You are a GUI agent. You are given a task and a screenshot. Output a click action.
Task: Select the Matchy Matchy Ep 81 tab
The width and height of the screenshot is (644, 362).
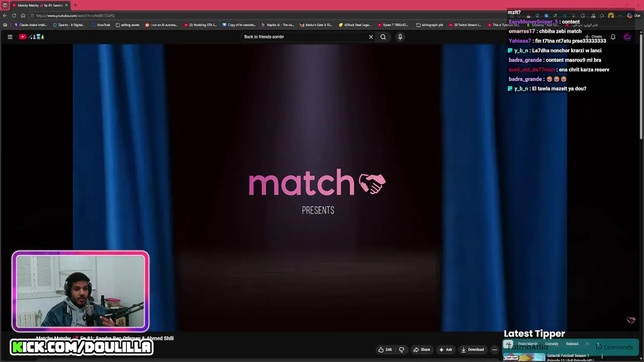(39, 6)
